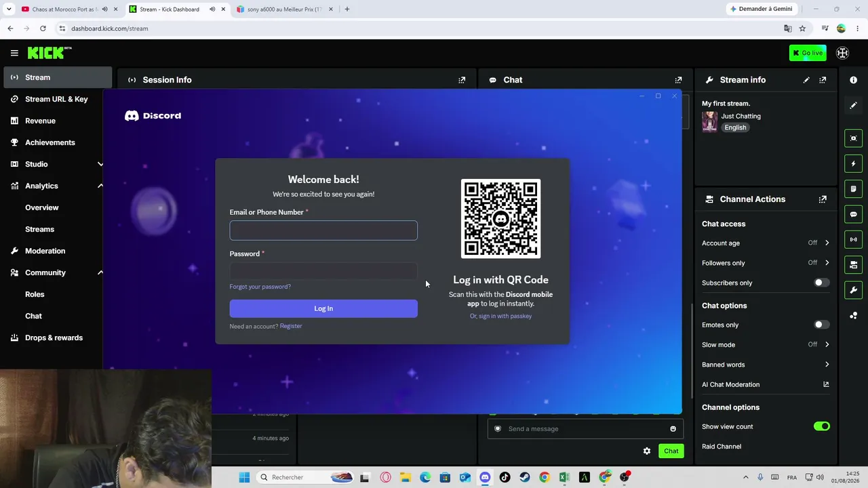Viewport: 868px width, 488px height.
Task: Pop out the Chat panel
Action: pyautogui.click(x=678, y=80)
